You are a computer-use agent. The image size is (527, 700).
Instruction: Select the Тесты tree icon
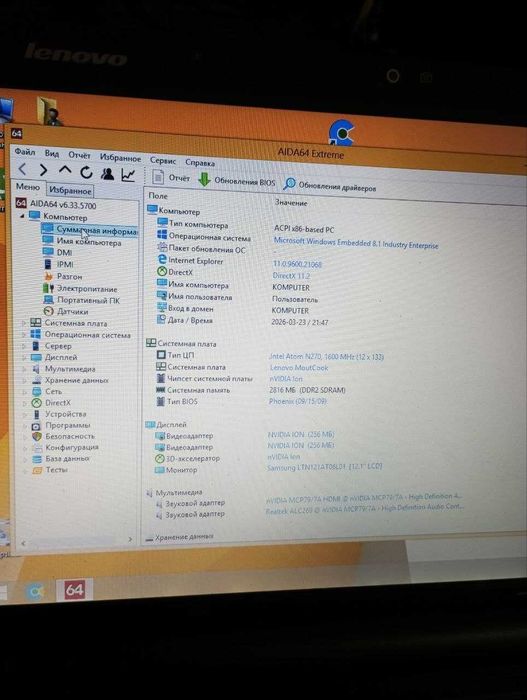point(37,470)
